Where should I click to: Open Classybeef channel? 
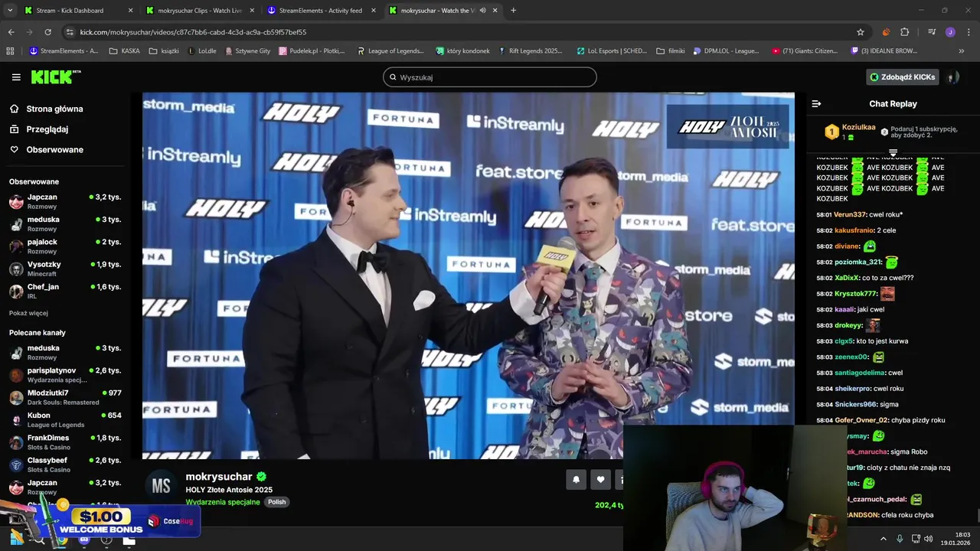click(x=65, y=465)
